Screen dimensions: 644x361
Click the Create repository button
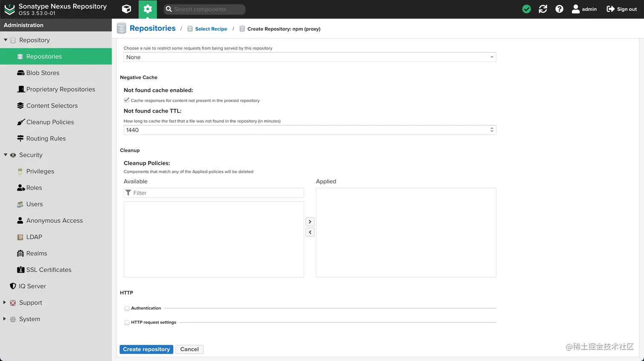[146, 349]
